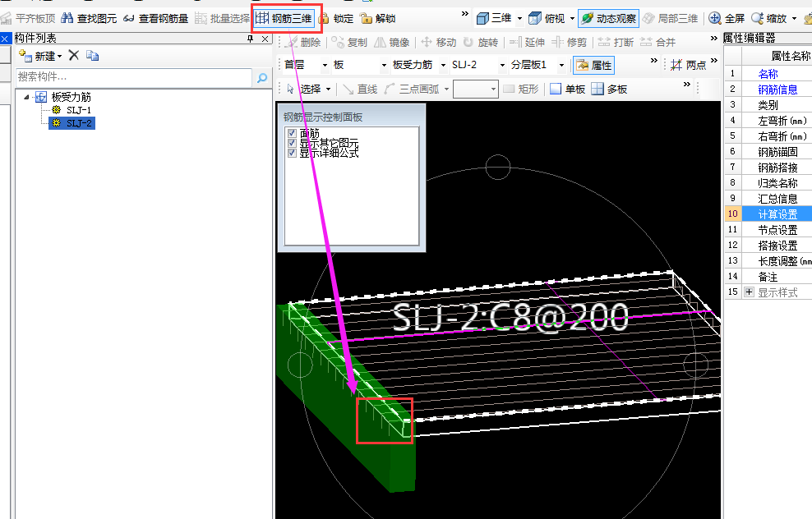Open 查看钢筋量 rebar quantity view

(156, 19)
